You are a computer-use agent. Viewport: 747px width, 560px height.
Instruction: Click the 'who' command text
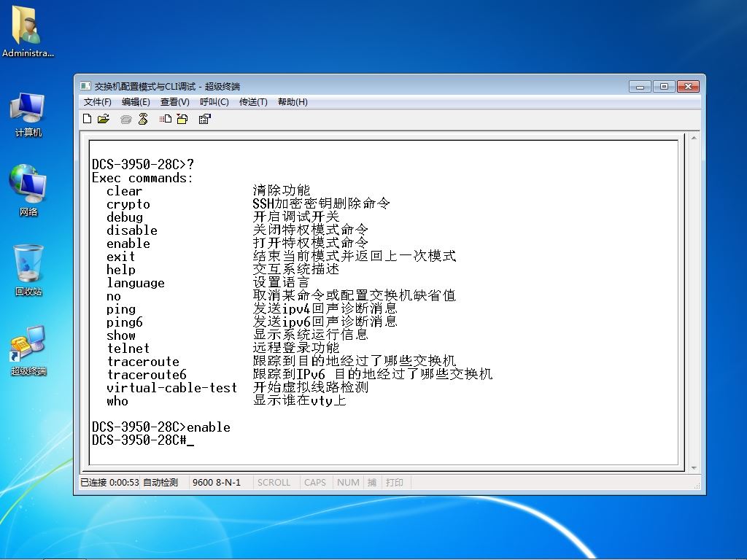point(117,401)
